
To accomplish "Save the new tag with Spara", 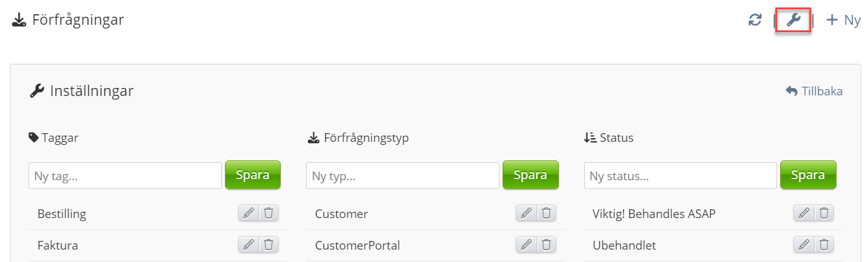I will click(252, 175).
